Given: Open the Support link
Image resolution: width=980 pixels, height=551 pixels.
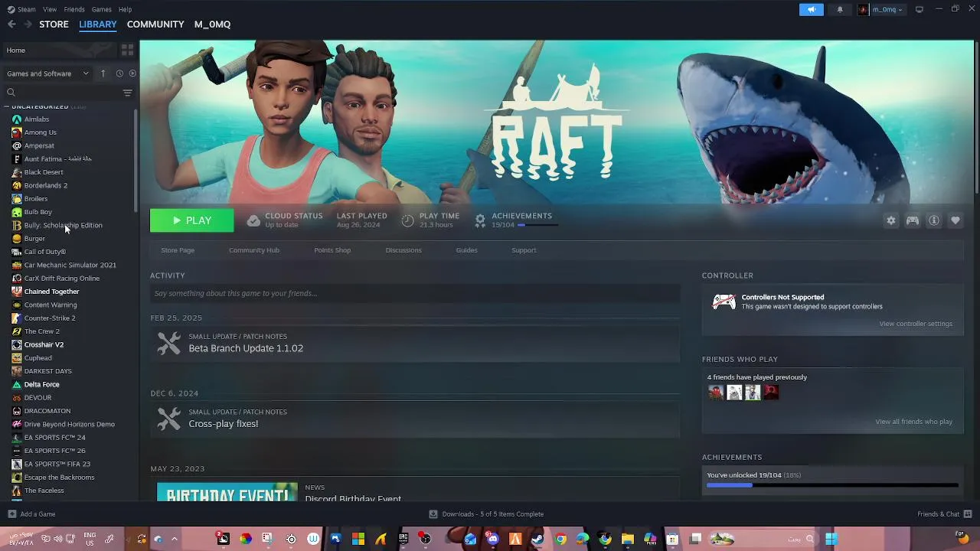Looking at the screenshot, I should point(524,250).
